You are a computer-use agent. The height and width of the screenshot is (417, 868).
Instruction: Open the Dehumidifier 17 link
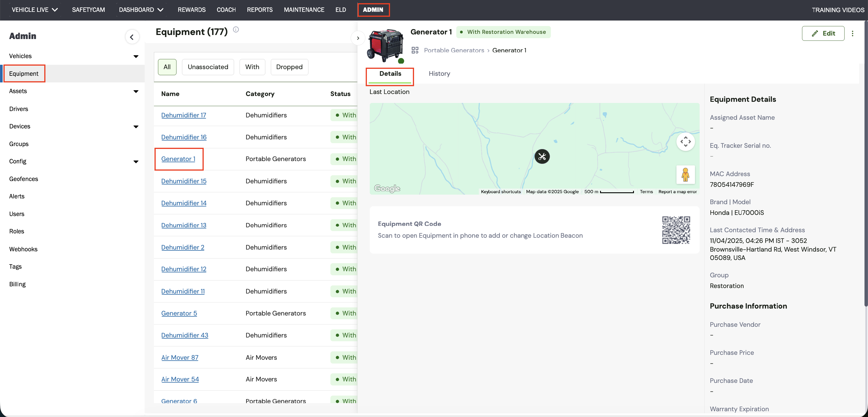tap(183, 115)
